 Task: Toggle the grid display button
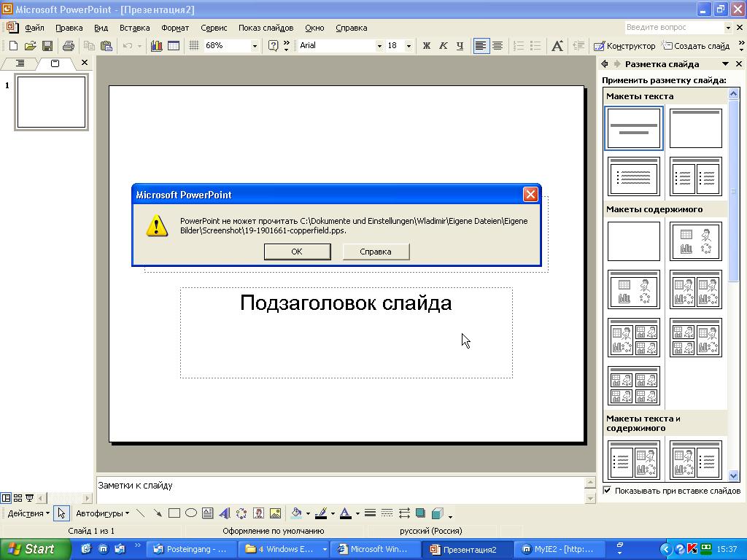[x=194, y=46]
